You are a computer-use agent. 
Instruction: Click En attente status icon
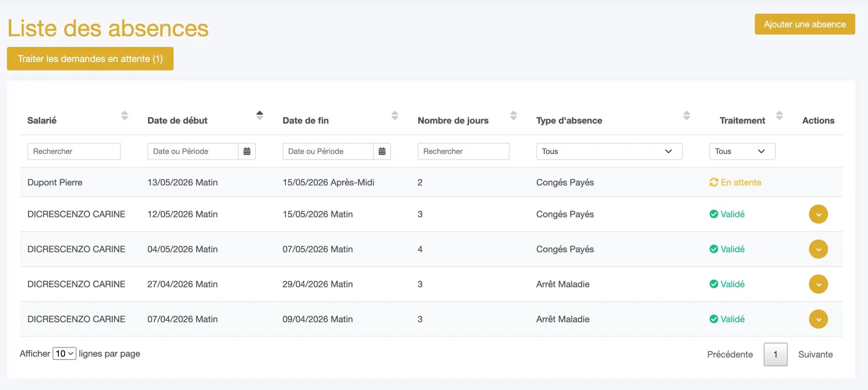[713, 182]
